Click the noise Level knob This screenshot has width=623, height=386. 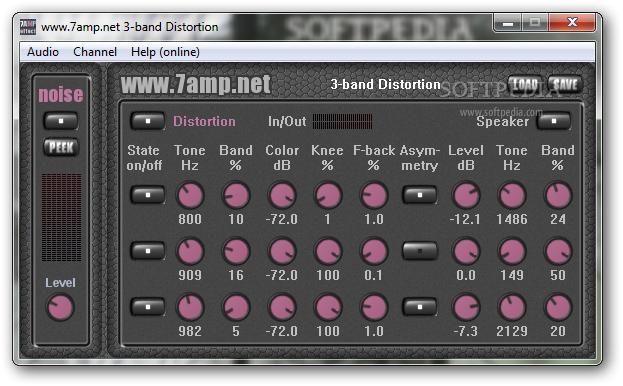pos(60,307)
